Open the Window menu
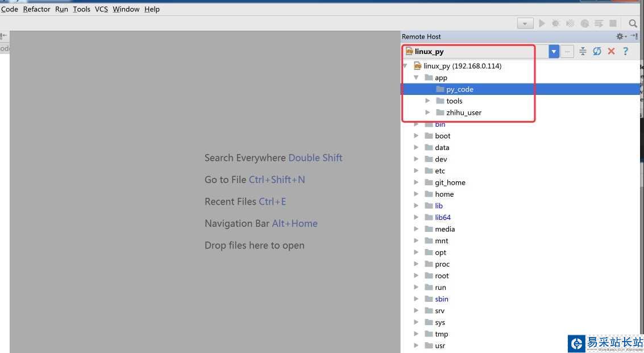 pos(126,9)
